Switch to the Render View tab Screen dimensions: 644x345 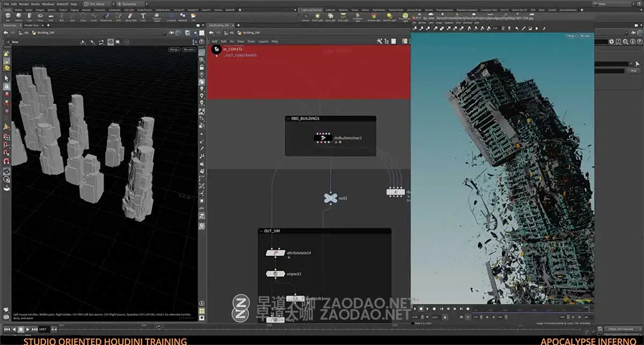click(31, 25)
